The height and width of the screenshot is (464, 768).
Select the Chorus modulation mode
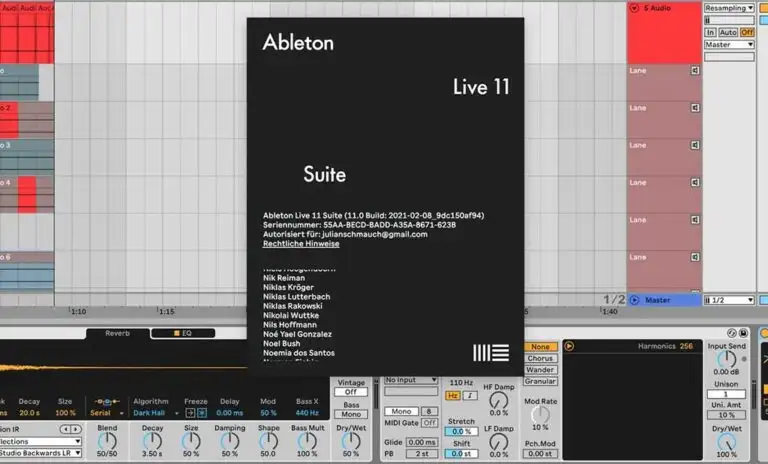pos(540,358)
